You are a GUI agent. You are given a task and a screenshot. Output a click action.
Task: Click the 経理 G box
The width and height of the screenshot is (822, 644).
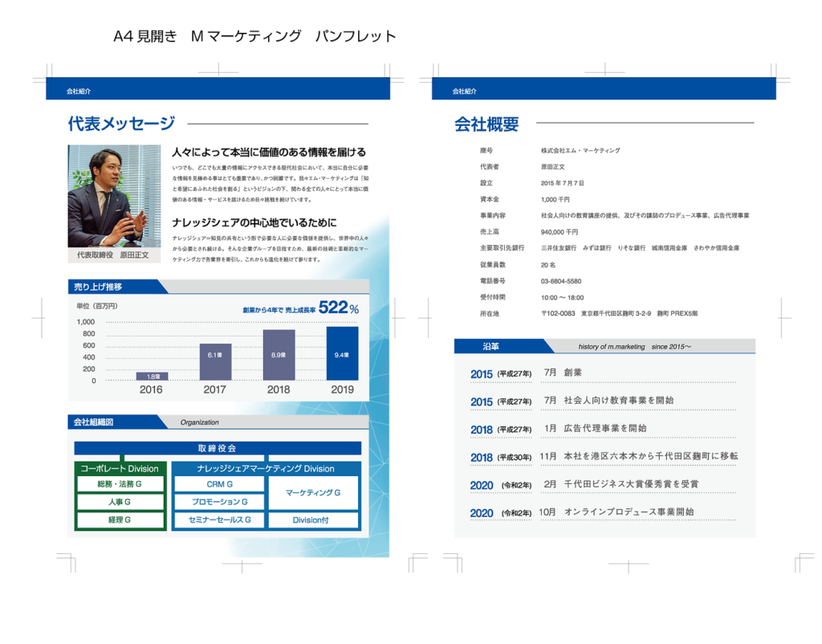(120, 520)
